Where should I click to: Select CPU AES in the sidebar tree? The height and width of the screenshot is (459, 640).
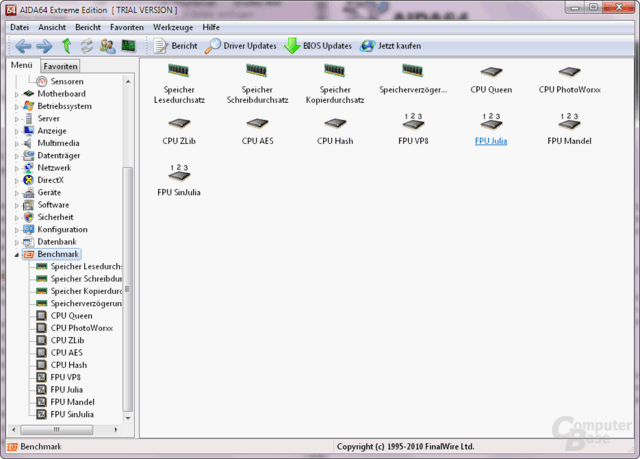click(67, 353)
